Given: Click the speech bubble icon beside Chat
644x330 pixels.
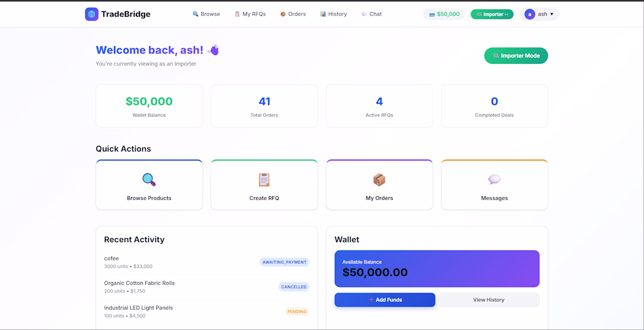Looking at the screenshot, I should click(364, 14).
